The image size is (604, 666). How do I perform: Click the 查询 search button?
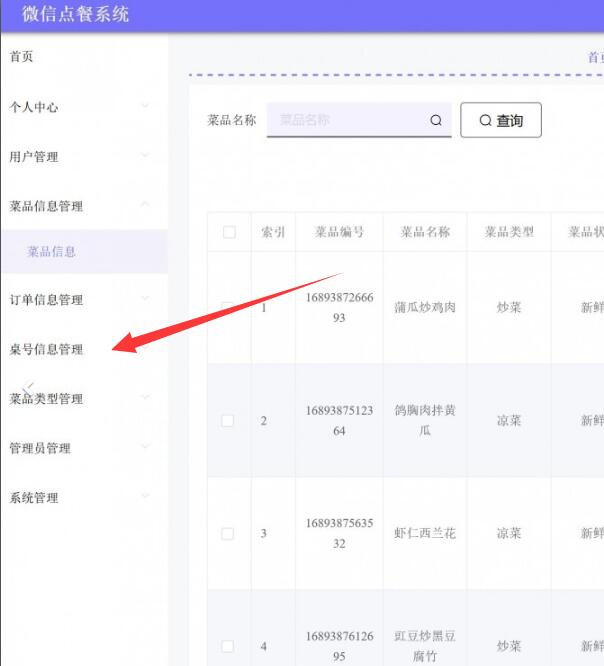501,120
